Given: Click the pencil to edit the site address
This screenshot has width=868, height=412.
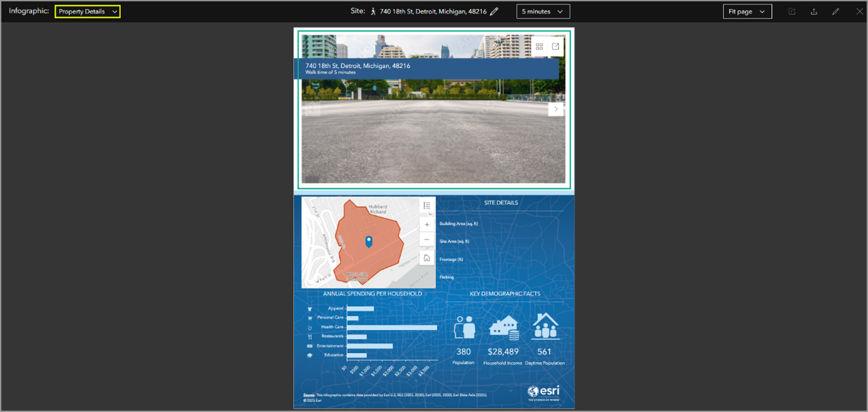Looking at the screenshot, I should pyautogui.click(x=493, y=11).
